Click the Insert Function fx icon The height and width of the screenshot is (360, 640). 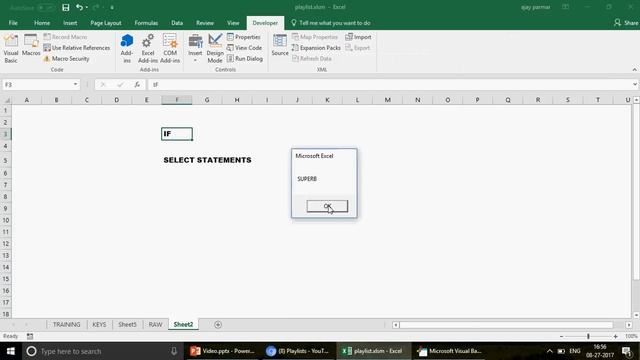tap(137, 84)
